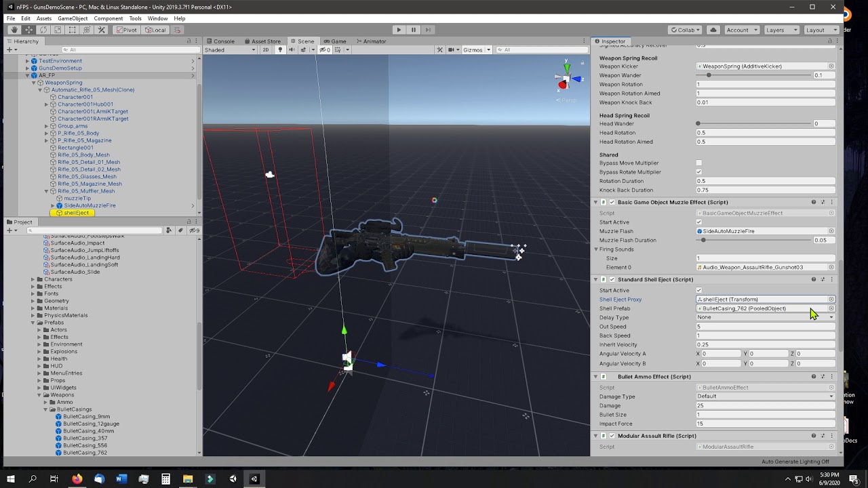Click the Pause button

pos(413,30)
